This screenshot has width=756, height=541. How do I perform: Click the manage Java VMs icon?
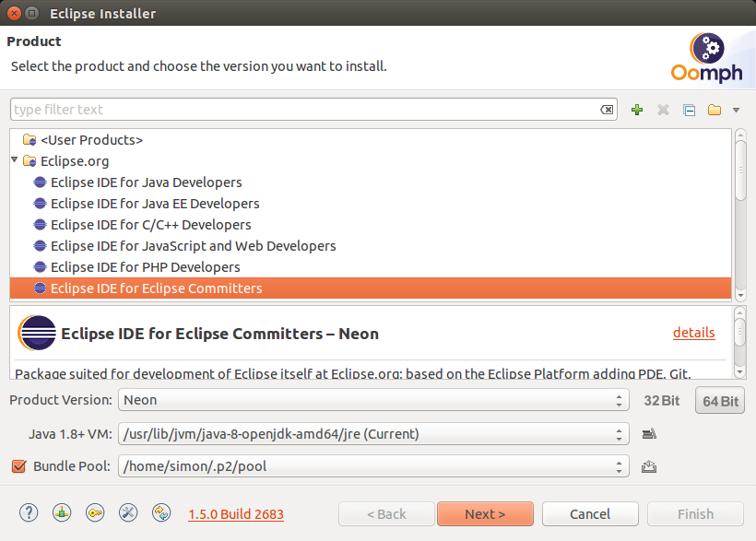pyautogui.click(x=649, y=434)
